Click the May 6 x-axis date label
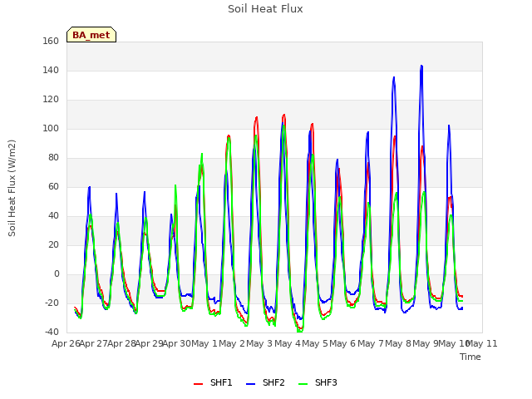532x399 pixels. pyautogui.click(x=342, y=343)
